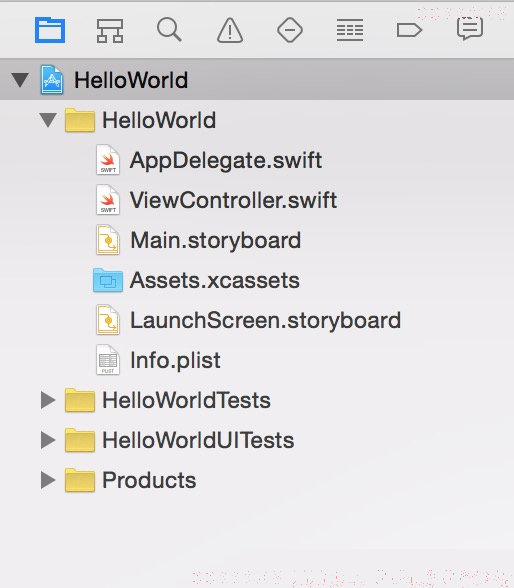Open the Test navigator diamond icon
Screen dimensions: 514x588
(290, 30)
